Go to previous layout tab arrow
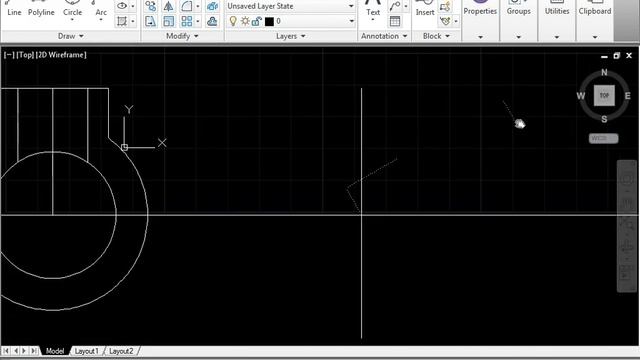 pos(16,351)
